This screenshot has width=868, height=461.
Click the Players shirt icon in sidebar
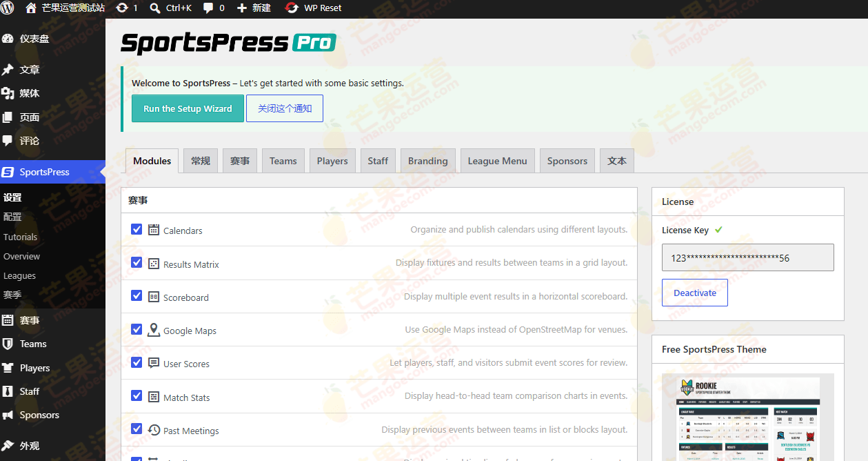click(x=8, y=368)
